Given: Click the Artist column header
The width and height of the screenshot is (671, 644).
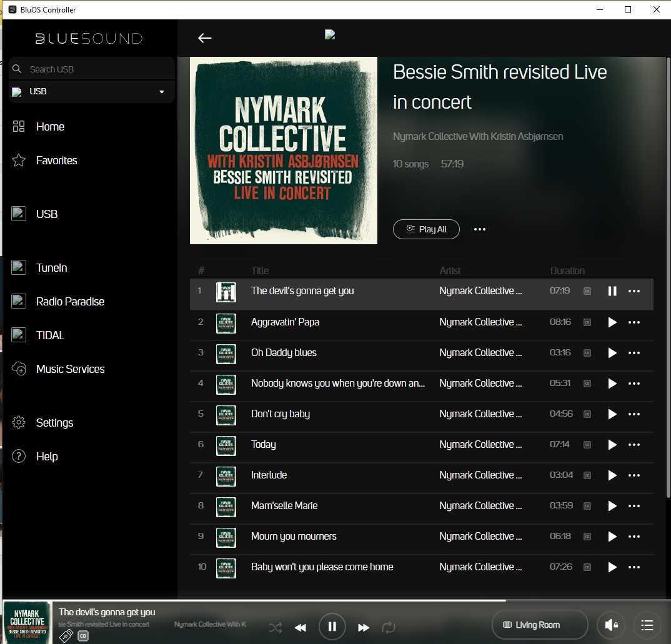Looking at the screenshot, I should pos(450,270).
